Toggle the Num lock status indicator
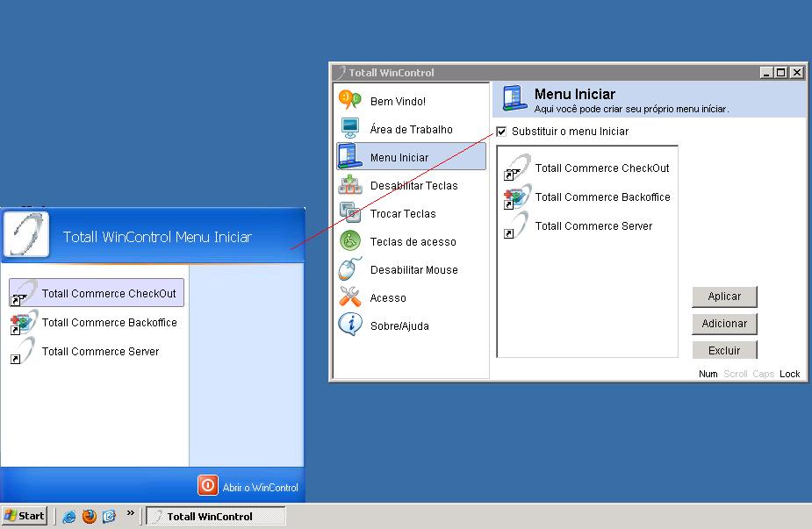 (x=708, y=374)
